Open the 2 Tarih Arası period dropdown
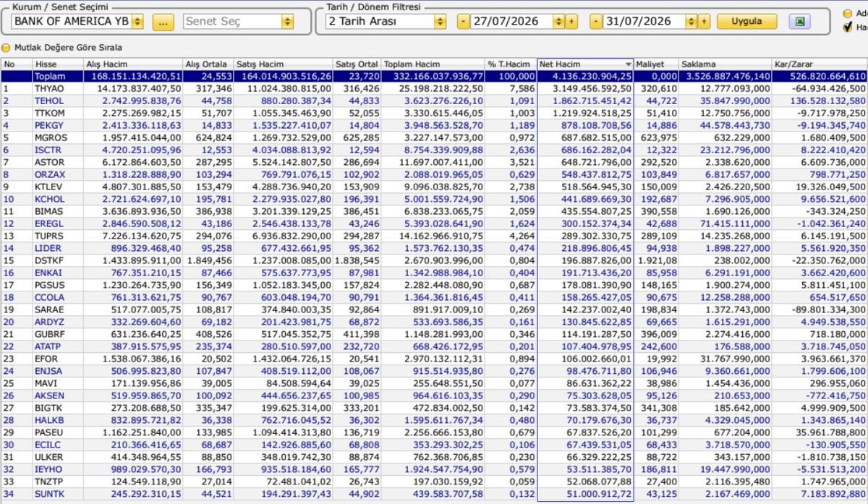The image size is (868, 504). pos(441,22)
